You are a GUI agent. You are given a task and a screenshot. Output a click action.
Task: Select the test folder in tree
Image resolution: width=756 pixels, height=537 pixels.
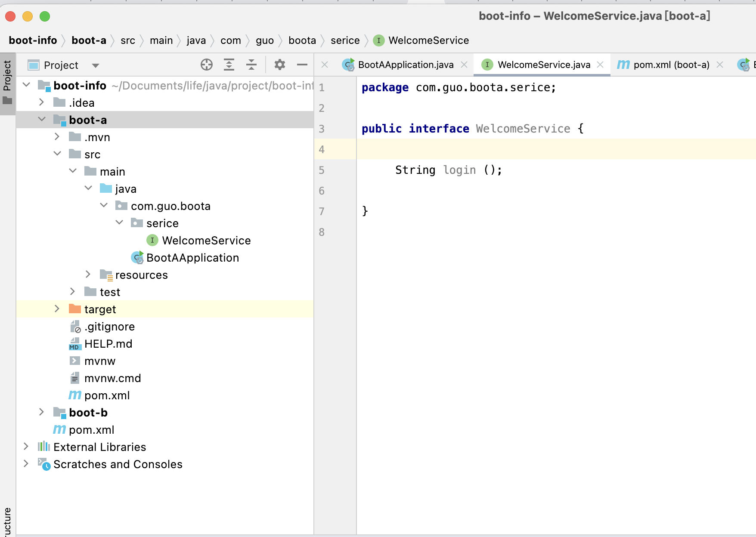pos(110,292)
